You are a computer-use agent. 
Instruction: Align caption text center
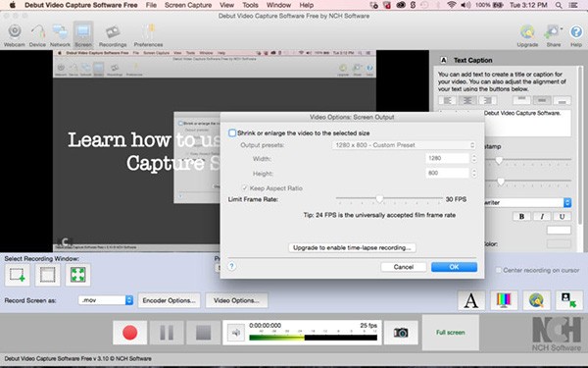[x=467, y=100]
